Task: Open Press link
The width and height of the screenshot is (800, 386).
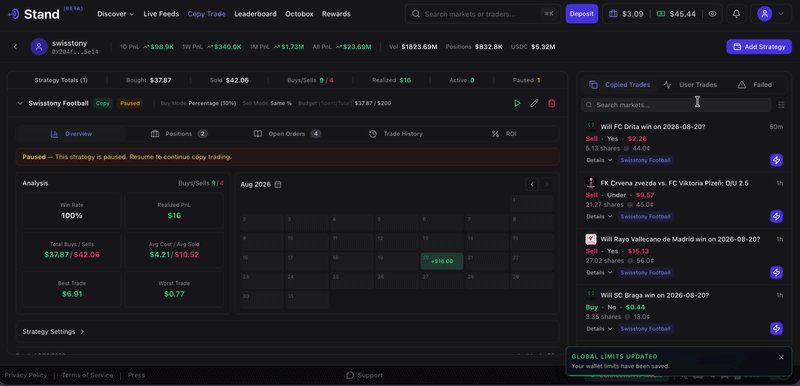Action: pos(136,375)
